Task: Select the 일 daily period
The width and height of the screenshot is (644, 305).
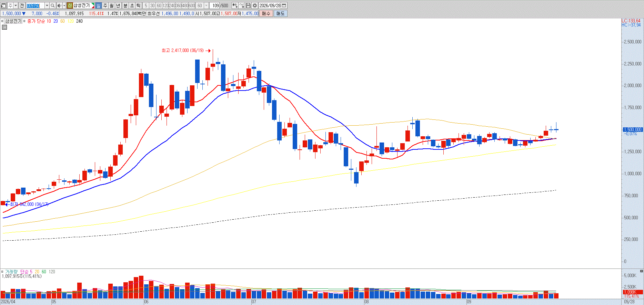Action: click(99, 6)
